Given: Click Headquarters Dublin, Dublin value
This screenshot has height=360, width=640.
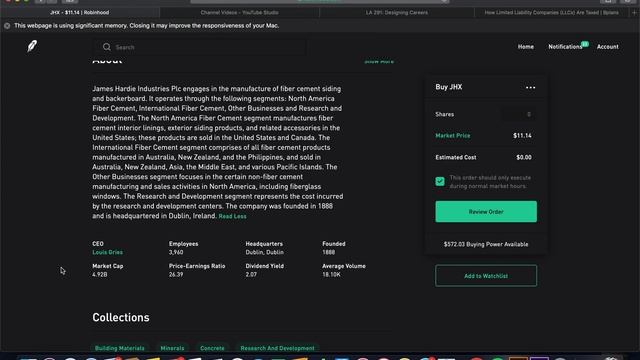Looking at the screenshot, I should pyautogui.click(x=264, y=252).
